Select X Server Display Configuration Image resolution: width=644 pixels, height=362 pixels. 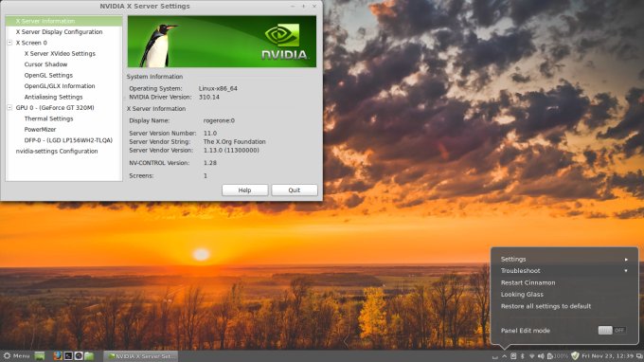(x=59, y=31)
